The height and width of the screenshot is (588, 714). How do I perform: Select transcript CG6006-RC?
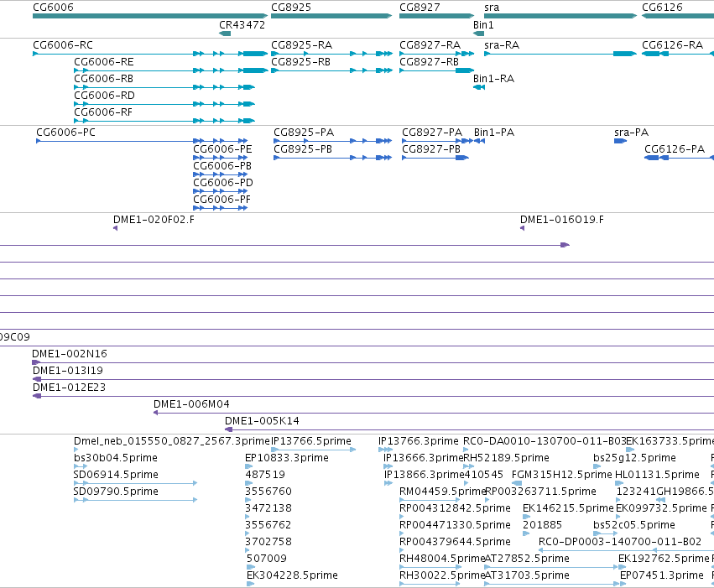coord(150,54)
